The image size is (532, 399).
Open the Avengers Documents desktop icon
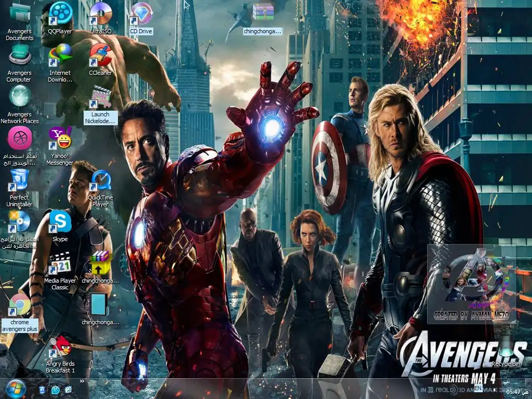click(x=19, y=21)
